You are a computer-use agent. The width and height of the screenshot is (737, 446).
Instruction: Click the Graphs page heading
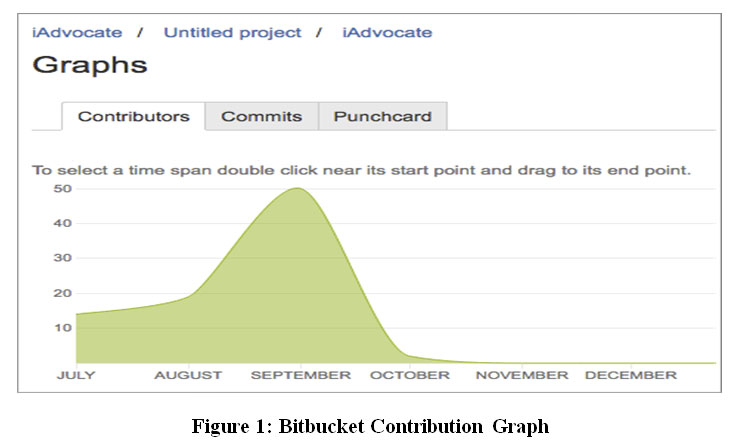pos(90,66)
